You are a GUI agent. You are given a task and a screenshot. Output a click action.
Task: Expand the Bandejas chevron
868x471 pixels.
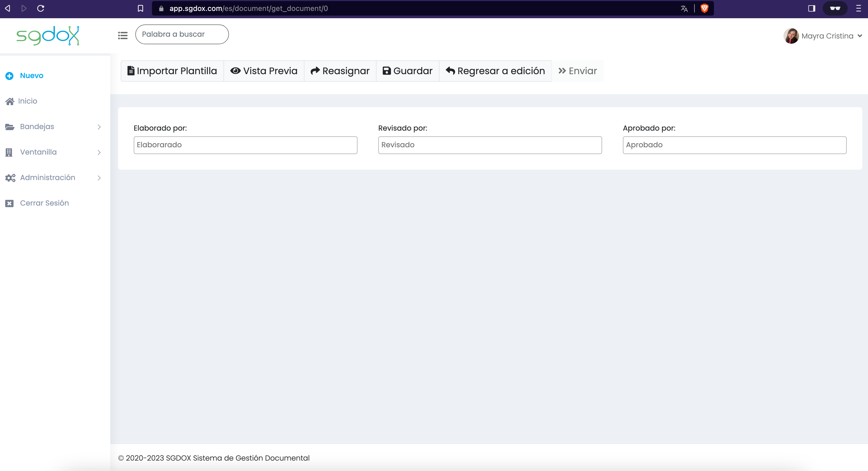(99, 127)
